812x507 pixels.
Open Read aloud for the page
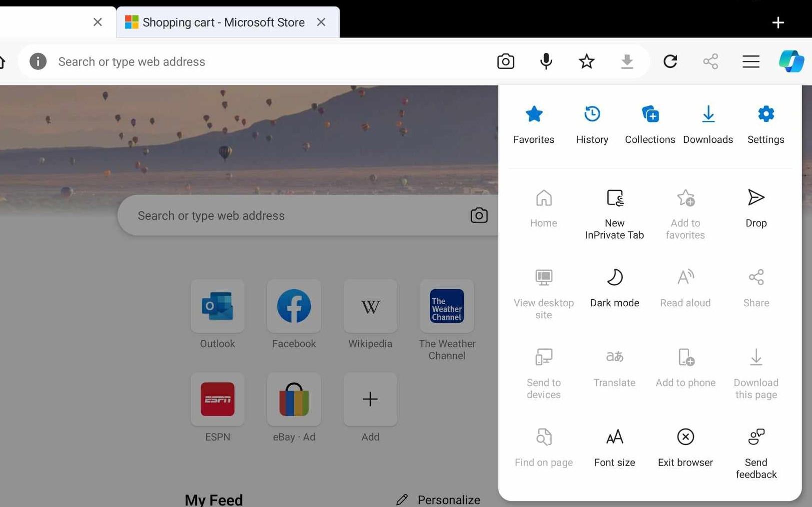click(x=685, y=287)
